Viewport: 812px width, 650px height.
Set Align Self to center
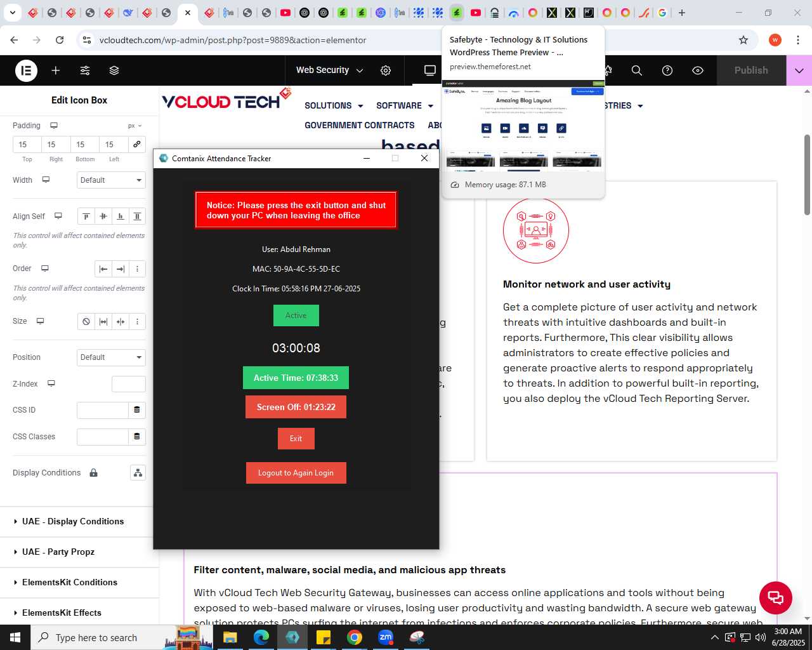[x=103, y=216]
